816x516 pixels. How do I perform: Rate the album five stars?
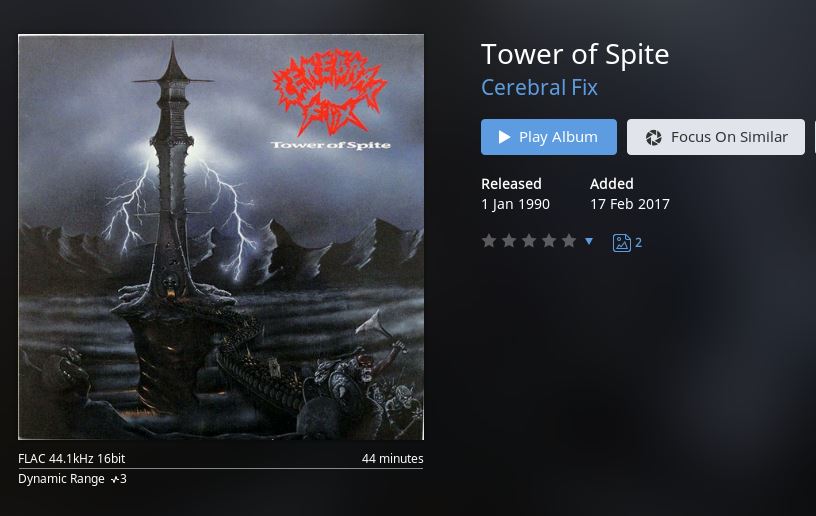tap(569, 241)
